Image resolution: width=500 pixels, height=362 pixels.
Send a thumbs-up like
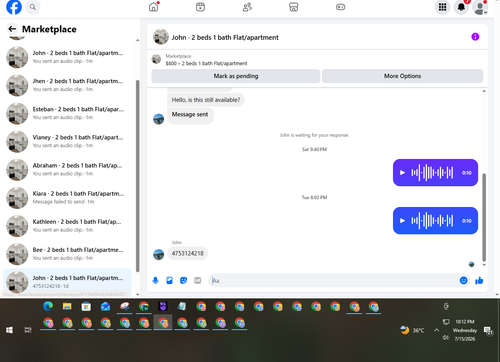click(479, 280)
